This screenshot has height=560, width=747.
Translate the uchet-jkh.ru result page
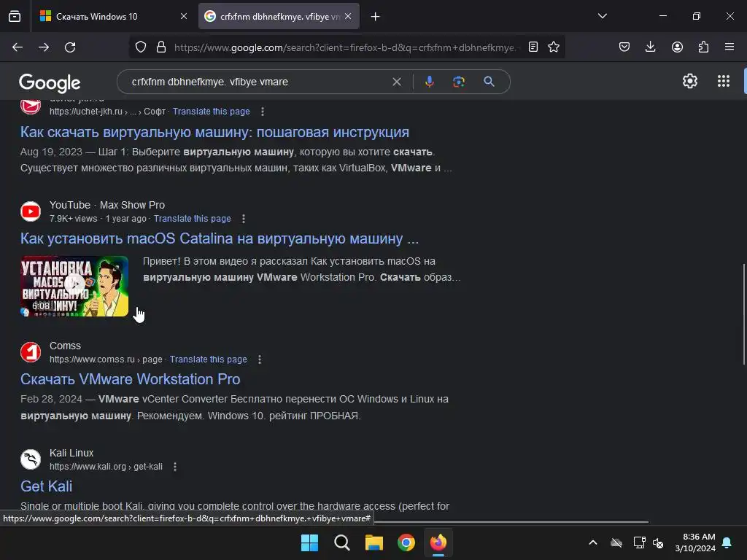point(211,112)
